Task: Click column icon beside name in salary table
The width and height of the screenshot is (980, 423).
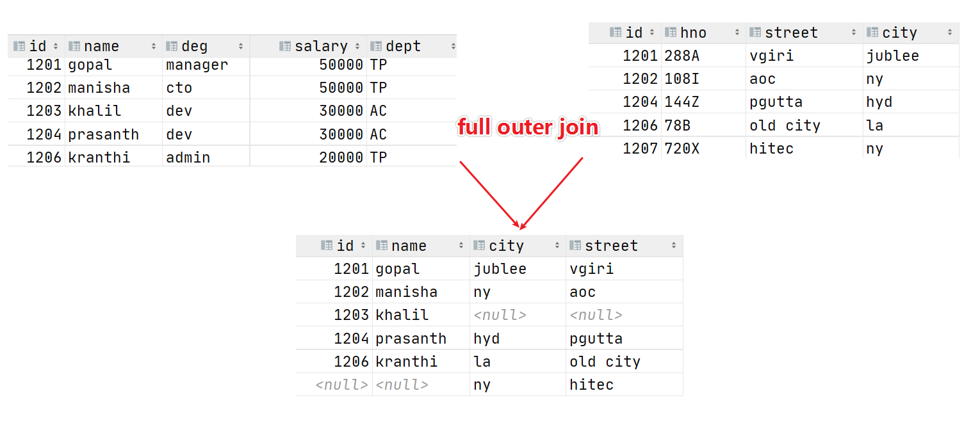Action: (x=74, y=46)
